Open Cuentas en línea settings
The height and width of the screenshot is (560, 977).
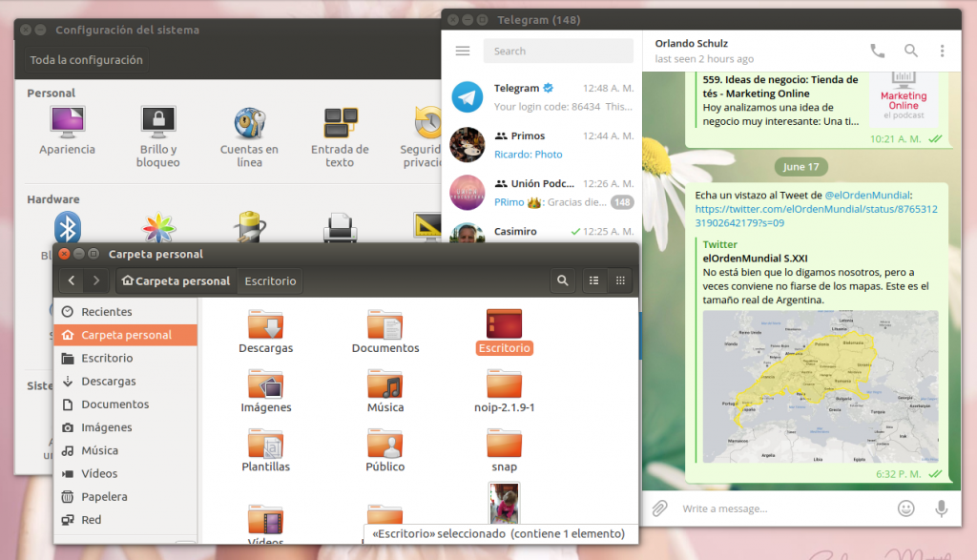[x=249, y=137]
